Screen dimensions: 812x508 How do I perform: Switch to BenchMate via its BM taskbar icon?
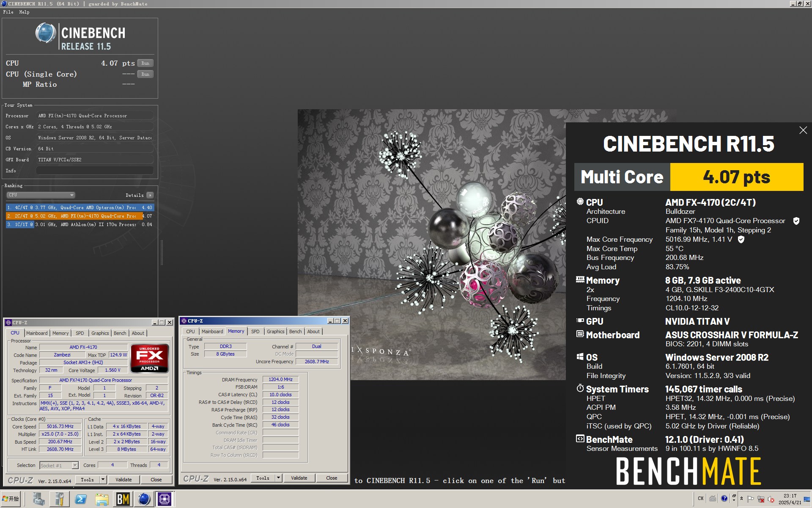point(123,499)
